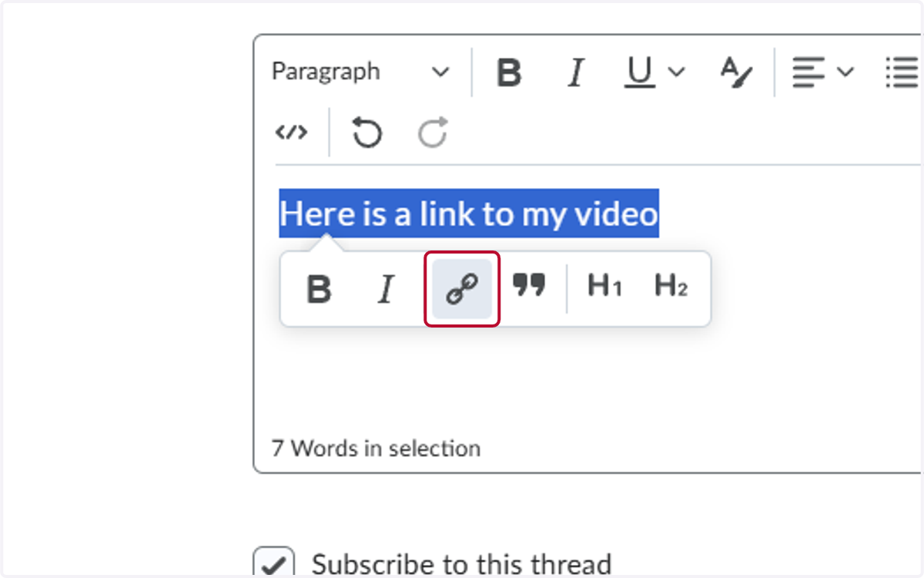Italicize the selection using the floating toolbar
This screenshot has width=924, height=578.
(x=386, y=289)
